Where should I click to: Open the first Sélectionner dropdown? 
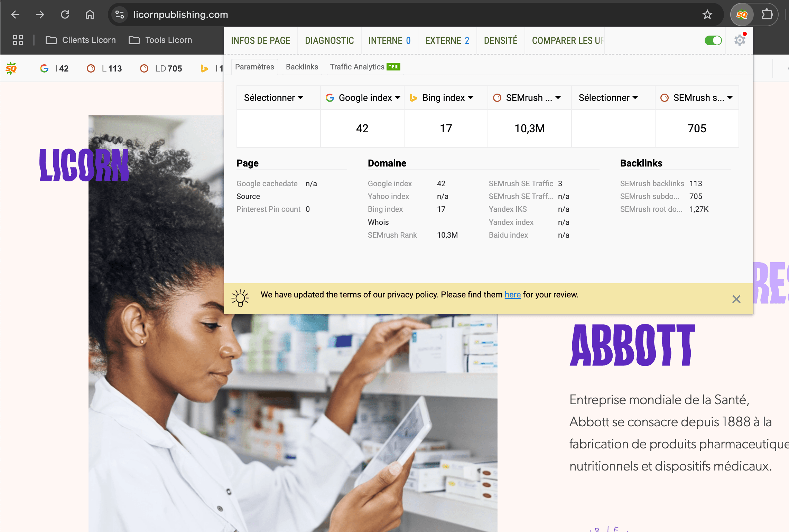(x=274, y=98)
